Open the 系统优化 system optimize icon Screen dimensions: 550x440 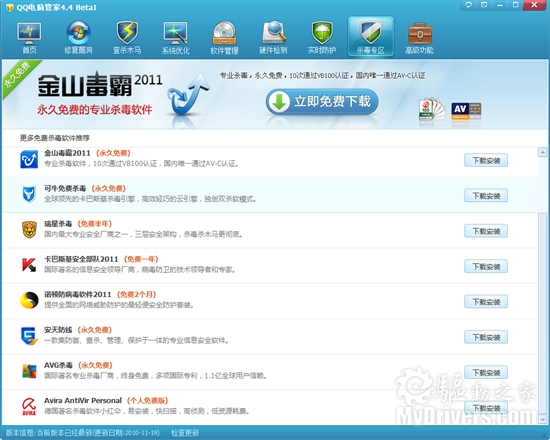coord(176,37)
